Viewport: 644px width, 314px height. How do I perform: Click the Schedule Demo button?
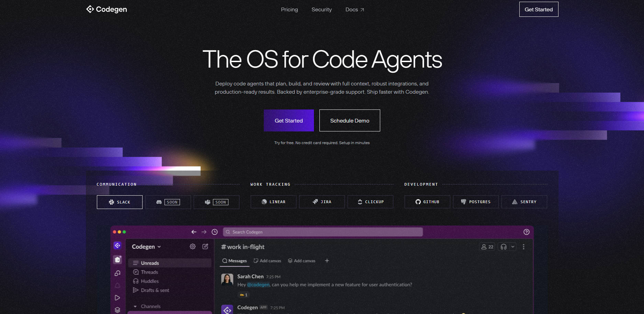pyautogui.click(x=350, y=120)
